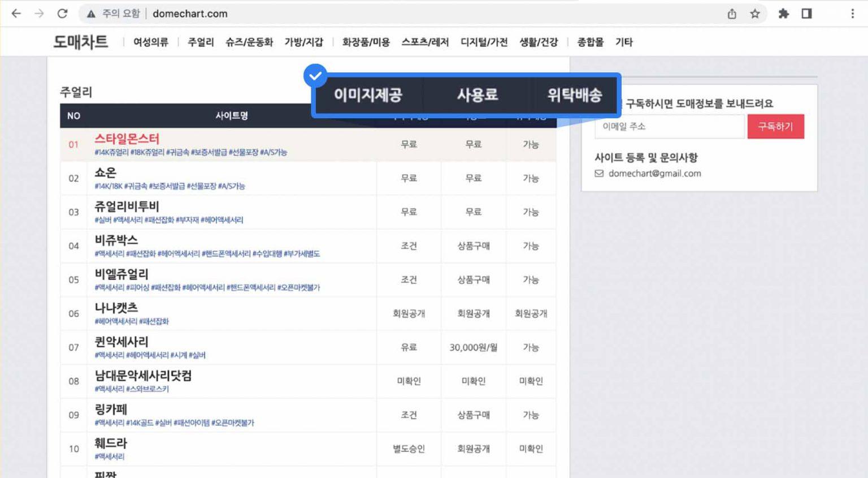Click the 이메일 주소 input field
Viewport: 868px width, 478px height.
tap(669, 126)
